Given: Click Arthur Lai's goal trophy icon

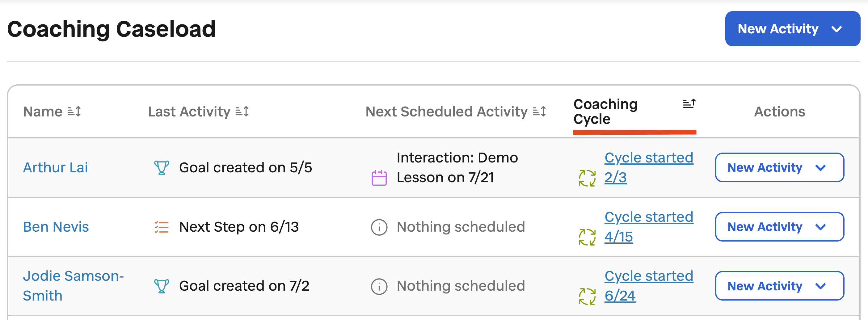Looking at the screenshot, I should coord(162,167).
